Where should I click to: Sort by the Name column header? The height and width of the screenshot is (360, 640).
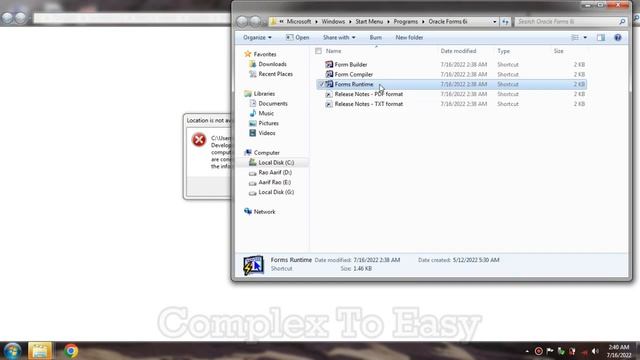pyautogui.click(x=333, y=51)
